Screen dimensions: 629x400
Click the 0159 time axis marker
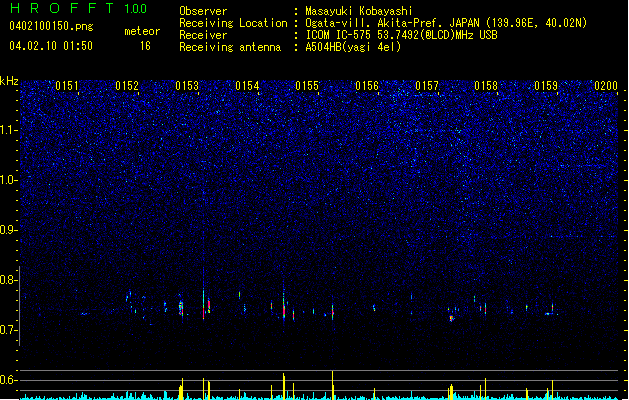pyautogui.click(x=546, y=86)
